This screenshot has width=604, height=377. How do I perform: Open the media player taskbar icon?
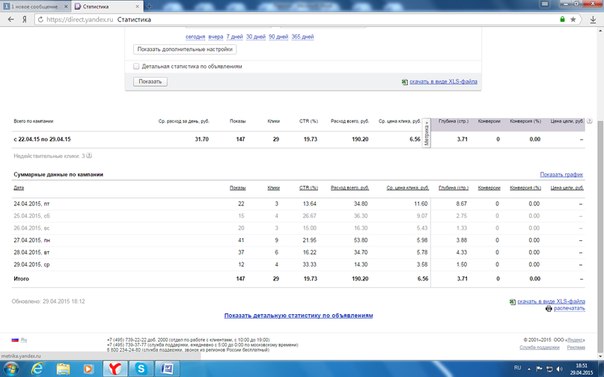(88, 369)
